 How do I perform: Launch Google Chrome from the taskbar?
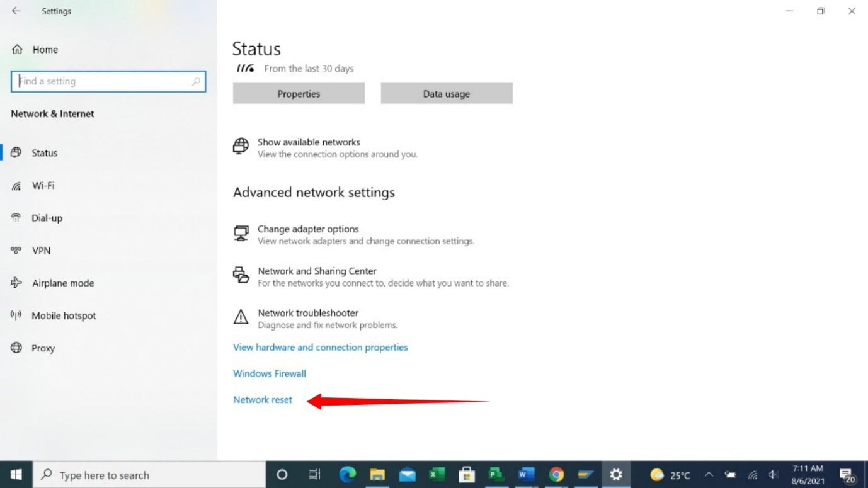556,475
